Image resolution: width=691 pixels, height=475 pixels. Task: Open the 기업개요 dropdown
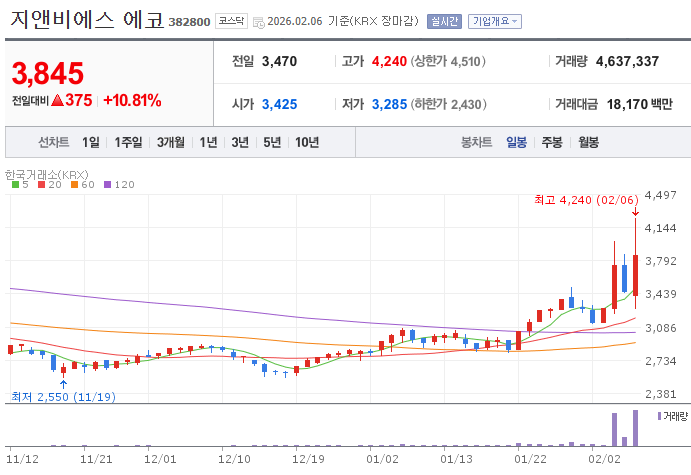click(x=495, y=21)
